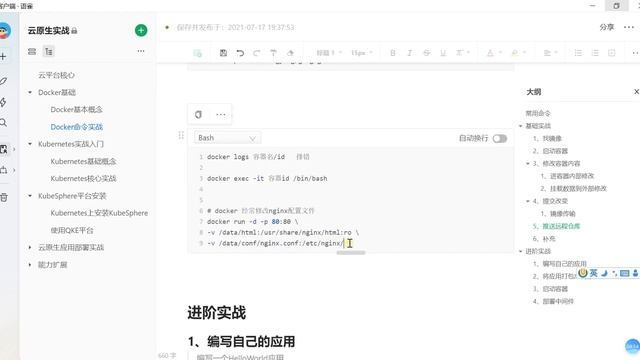The height and width of the screenshot is (360, 640).
Task: Open the sidebar more options ellipsis
Action: pyautogui.click(x=141, y=51)
